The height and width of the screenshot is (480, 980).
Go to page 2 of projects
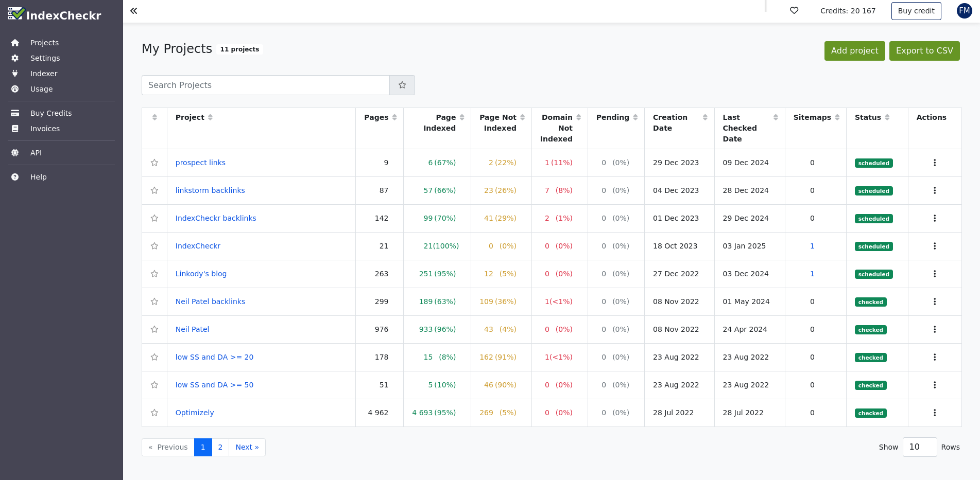[x=220, y=447]
